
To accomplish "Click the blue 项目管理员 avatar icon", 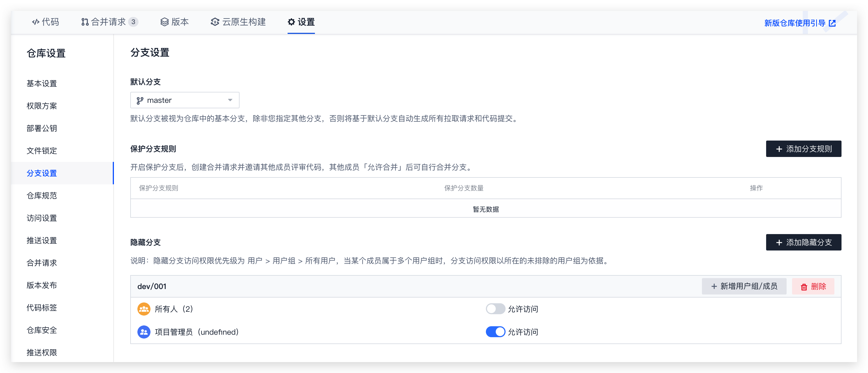I will pyautogui.click(x=144, y=332).
